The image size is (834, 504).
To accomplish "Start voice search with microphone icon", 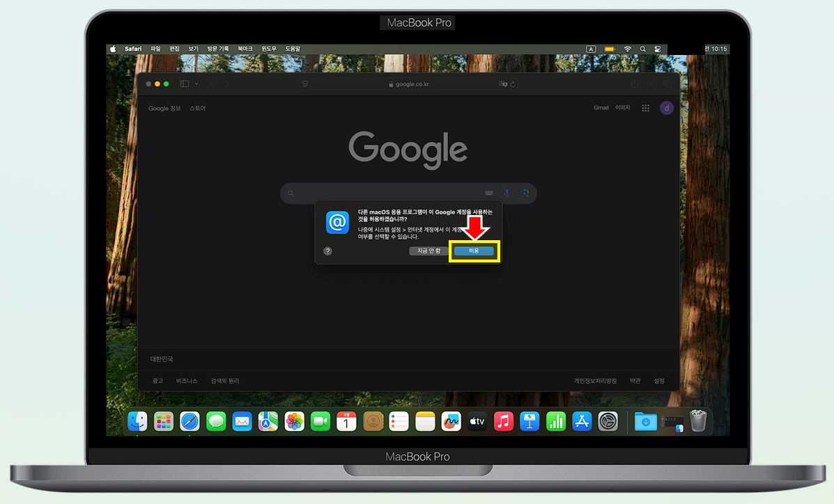I will pos(507,194).
